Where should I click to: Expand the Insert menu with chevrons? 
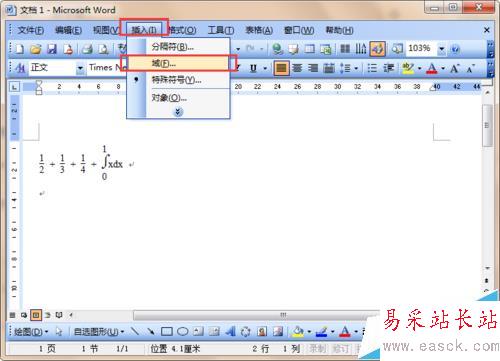tap(178, 112)
